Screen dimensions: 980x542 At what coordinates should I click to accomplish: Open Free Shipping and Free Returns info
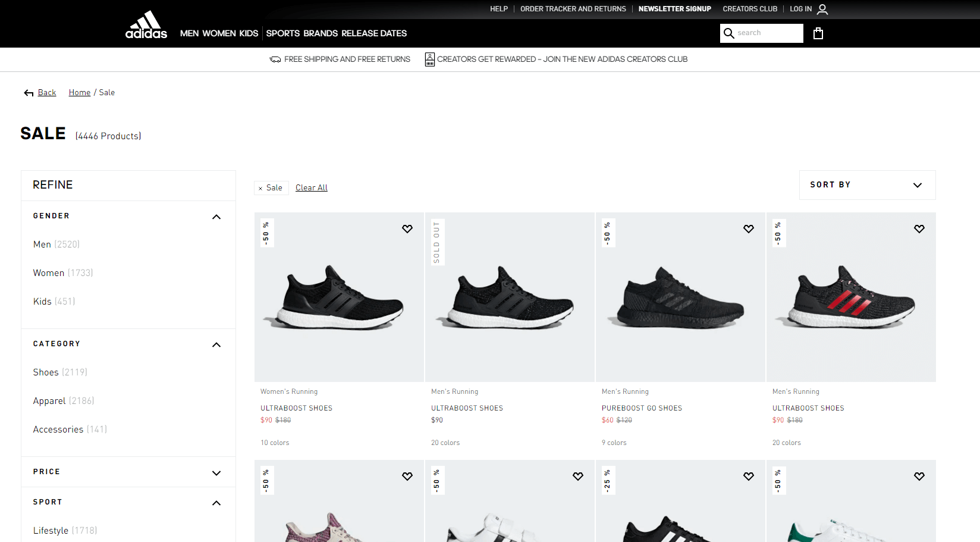coord(347,59)
